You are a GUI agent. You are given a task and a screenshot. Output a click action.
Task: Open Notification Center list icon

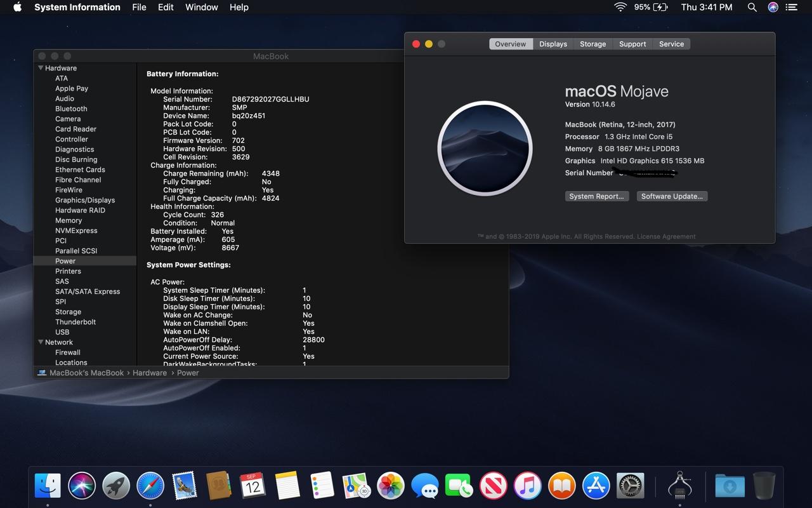coord(791,7)
